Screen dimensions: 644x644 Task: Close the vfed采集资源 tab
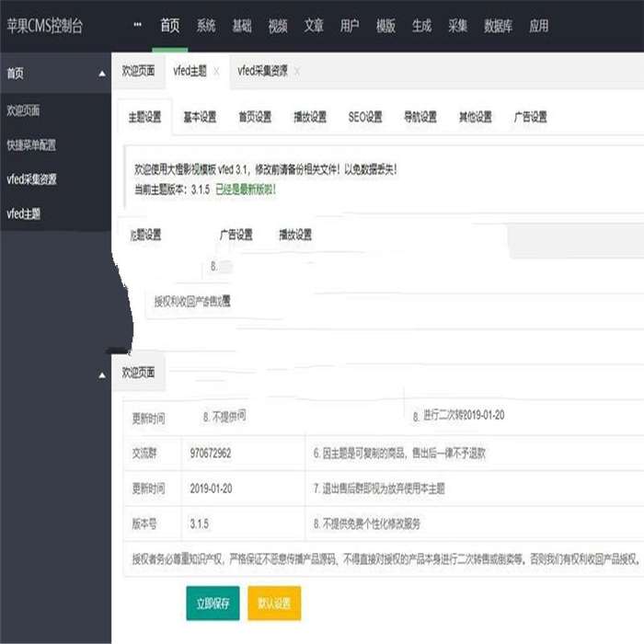pyautogui.click(x=297, y=72)
